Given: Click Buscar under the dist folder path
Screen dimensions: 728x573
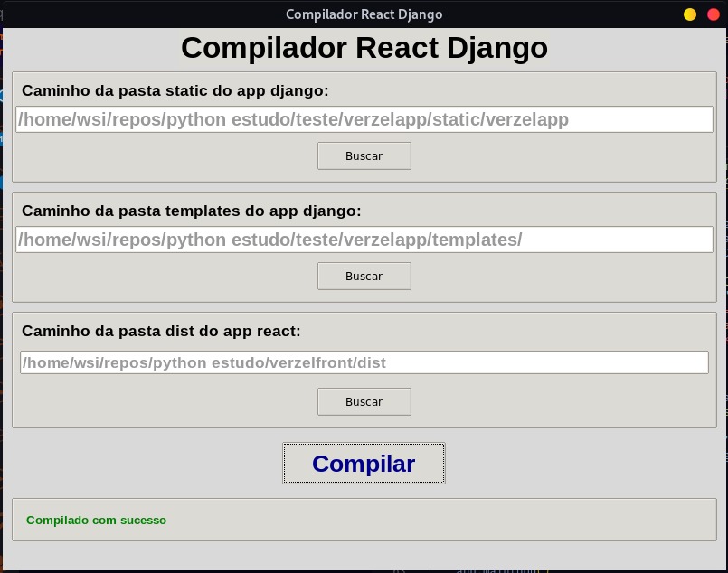Looking at the screenshot, I should [x=364, y=402].
